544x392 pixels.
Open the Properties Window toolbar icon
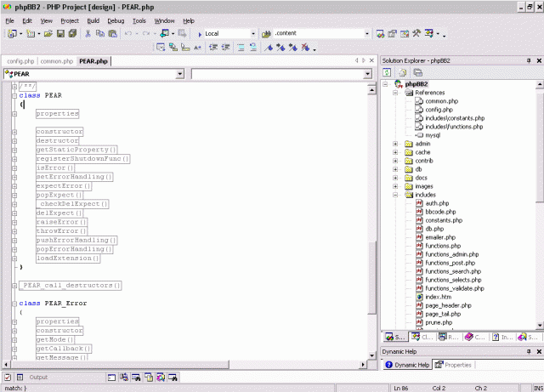393,34
